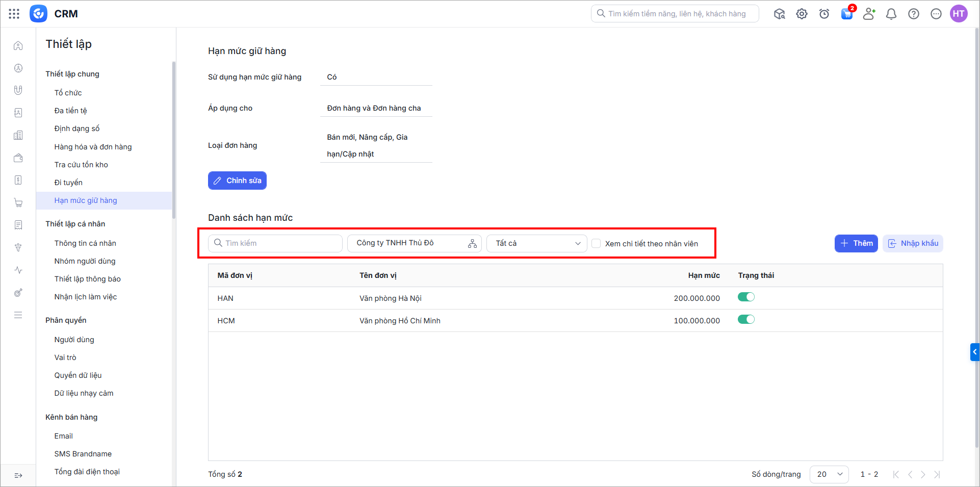Click the Chỉnh sửa button
Image resolution: width=980 pixels, height=487 pixels.
pos(237,181)
